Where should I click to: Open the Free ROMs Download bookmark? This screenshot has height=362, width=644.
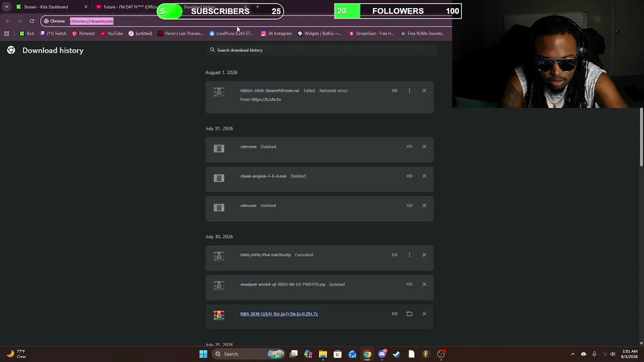tap(423, 34)
